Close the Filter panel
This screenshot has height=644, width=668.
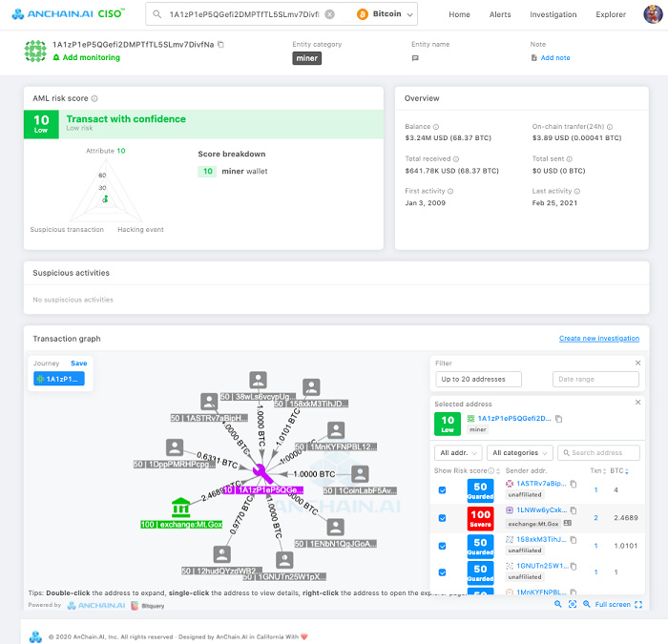638,363
